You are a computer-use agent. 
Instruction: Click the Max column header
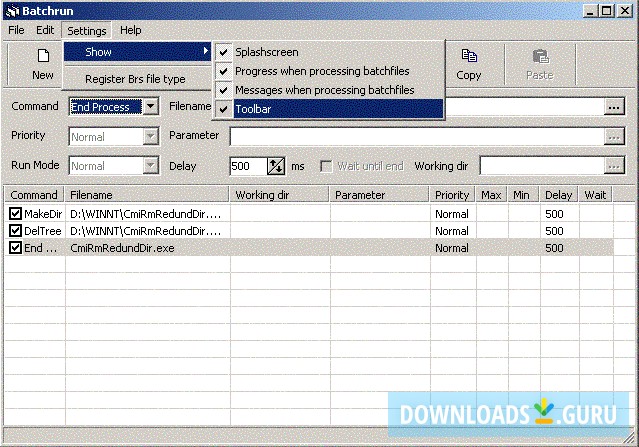click(x=492, y=195)
